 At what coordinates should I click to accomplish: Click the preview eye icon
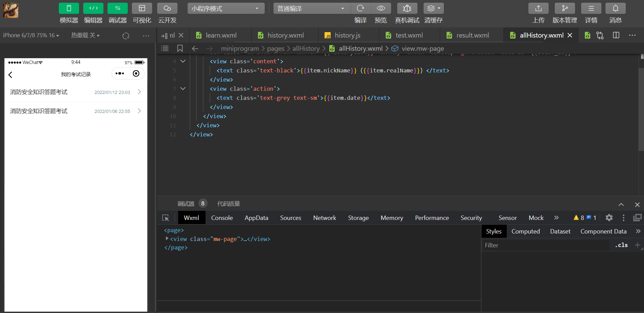click(x=381, y=8)
